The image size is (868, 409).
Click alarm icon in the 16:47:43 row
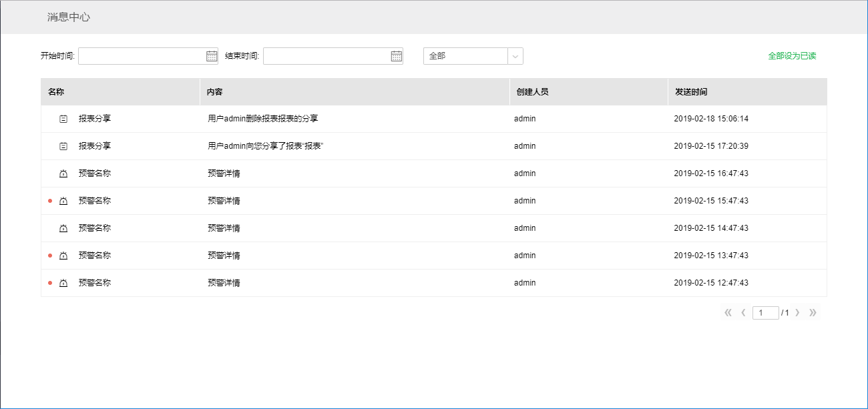[63, 173]
